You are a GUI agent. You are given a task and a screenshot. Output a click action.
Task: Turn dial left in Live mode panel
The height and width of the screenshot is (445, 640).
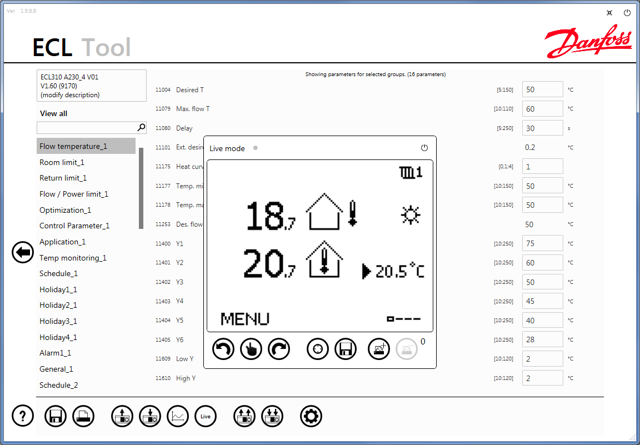click(x=224, y=349)
